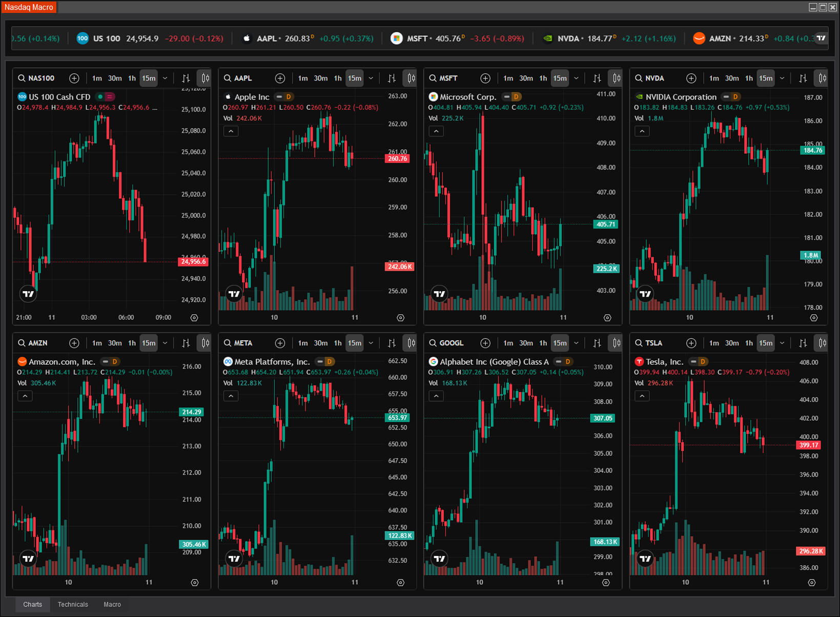Set the TSLA chart interval to 1h
The width and height of the screenshot is (840, 617).
(x=749, y=343)
